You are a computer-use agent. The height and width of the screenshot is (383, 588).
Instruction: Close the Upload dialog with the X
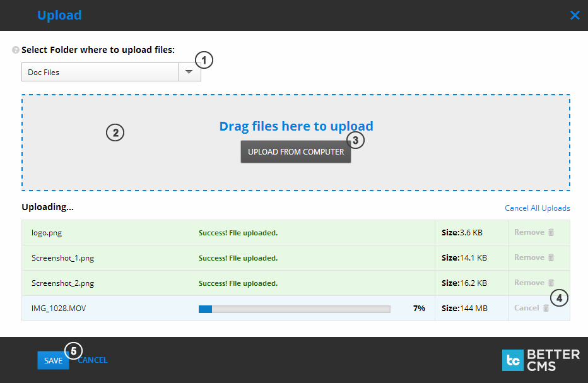[575, 15]
